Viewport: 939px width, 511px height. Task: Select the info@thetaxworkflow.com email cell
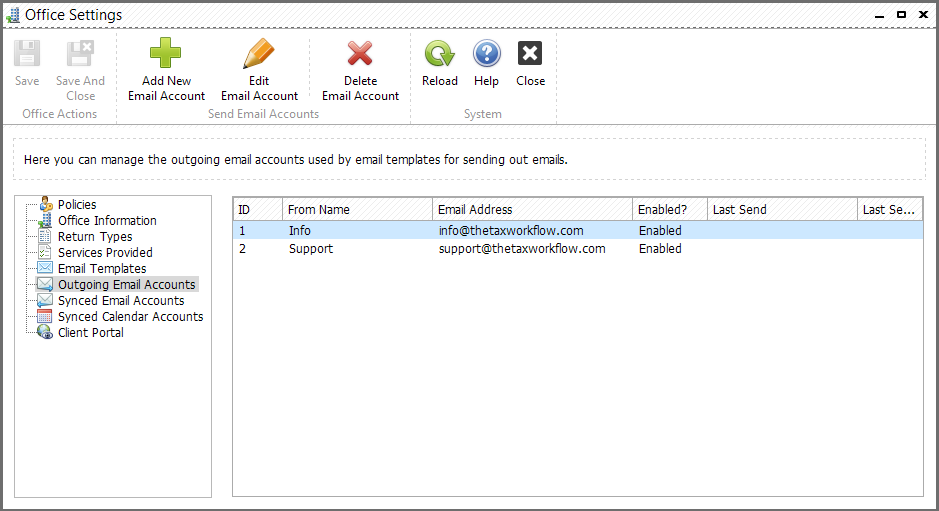511,231
